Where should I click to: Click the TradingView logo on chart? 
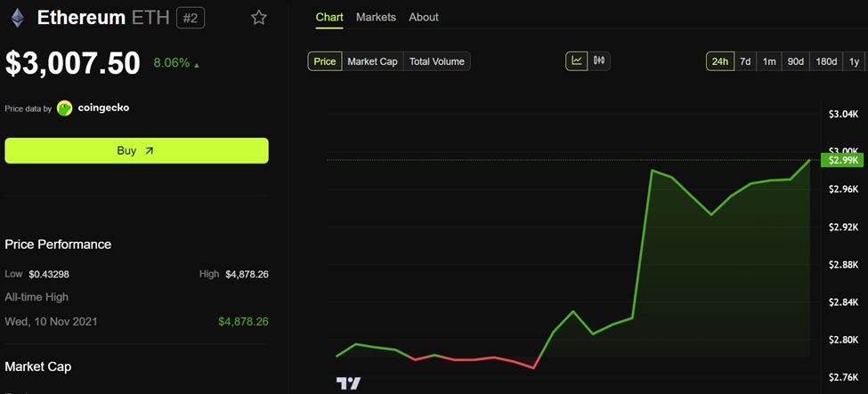348,383
